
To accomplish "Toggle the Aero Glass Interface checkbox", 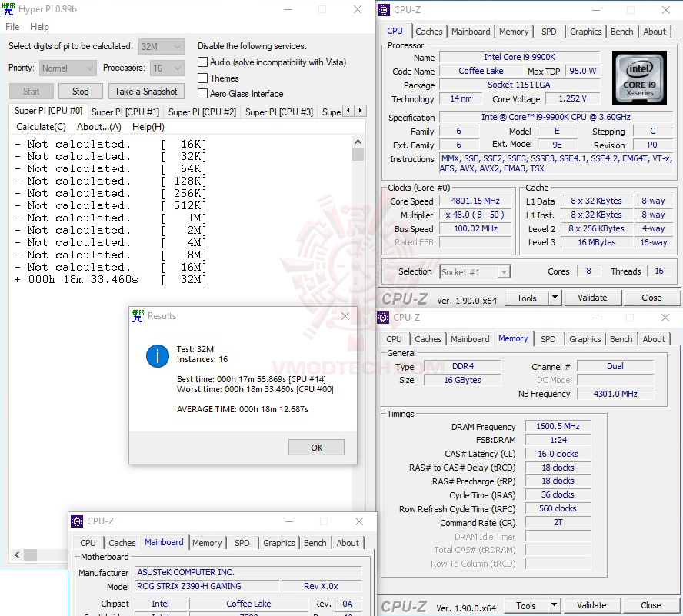I will point(202,93).
